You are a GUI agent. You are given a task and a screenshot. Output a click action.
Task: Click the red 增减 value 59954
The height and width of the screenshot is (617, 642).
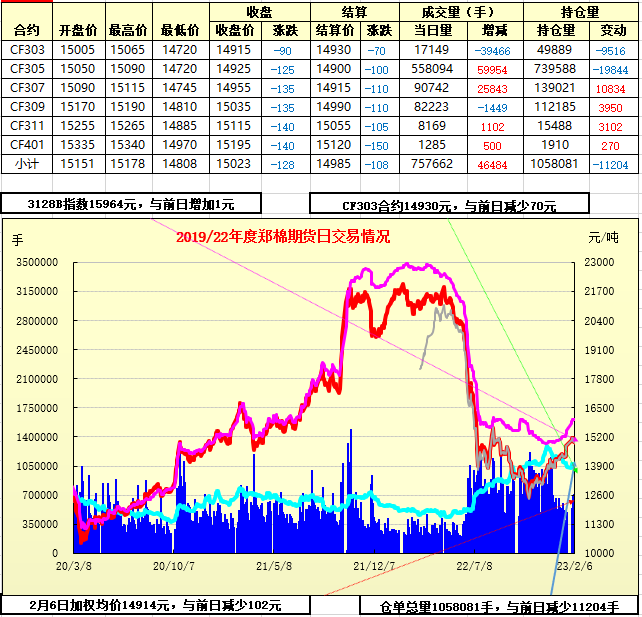pos(492,68)
